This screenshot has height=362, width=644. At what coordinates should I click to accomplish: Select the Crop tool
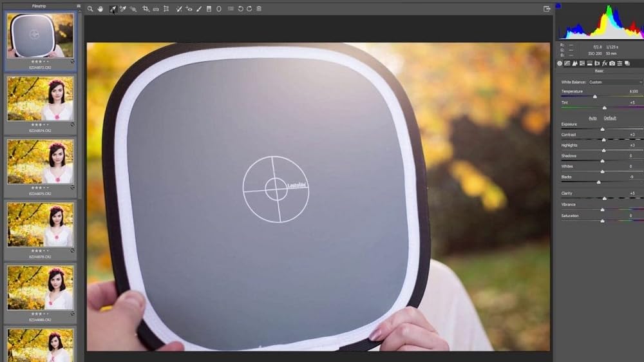point(146,9)
